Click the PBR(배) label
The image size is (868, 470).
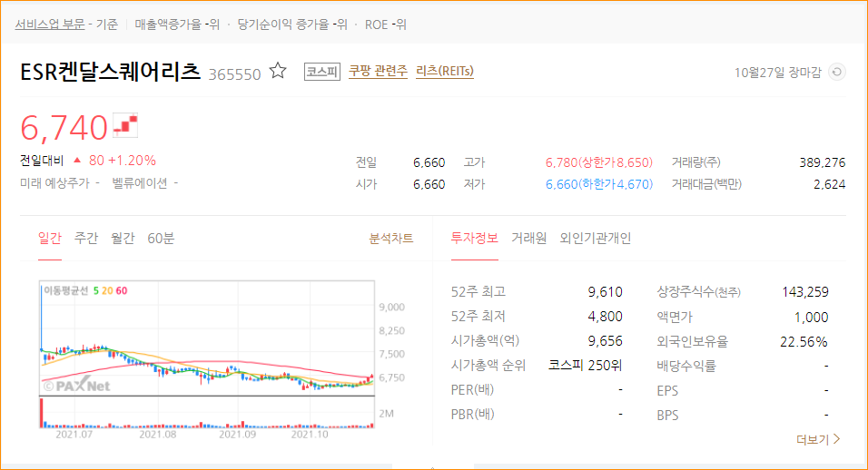pos(473,414)
